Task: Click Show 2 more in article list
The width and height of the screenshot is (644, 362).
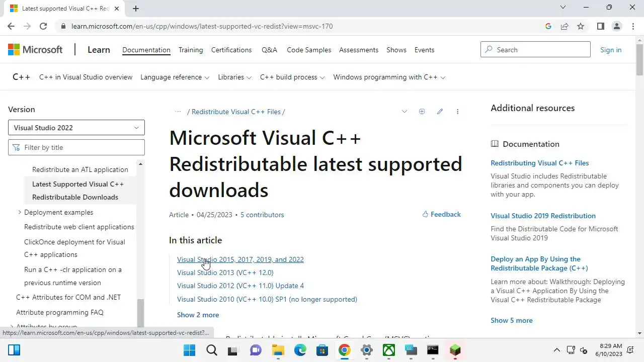Action: (x=198, y=315)
